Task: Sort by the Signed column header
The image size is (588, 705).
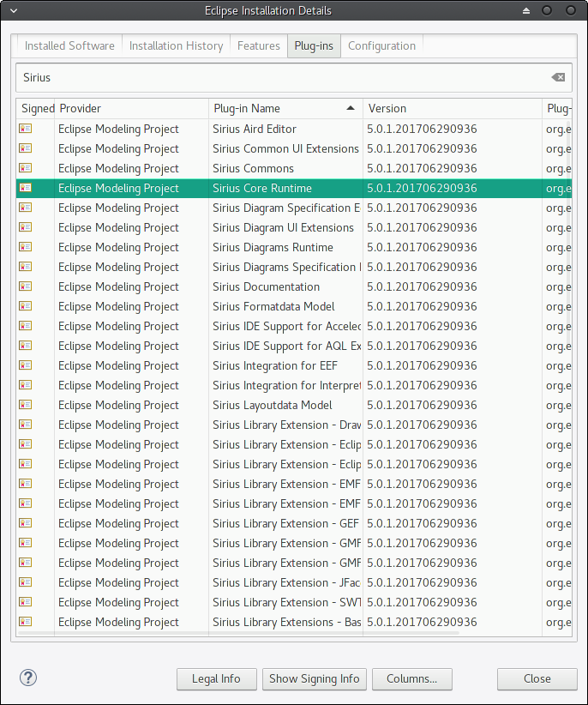Action: [x=35, y=108]
